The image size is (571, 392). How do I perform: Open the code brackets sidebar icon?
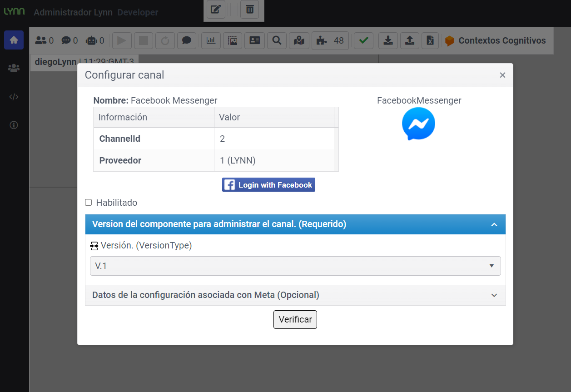coord(14,97)
